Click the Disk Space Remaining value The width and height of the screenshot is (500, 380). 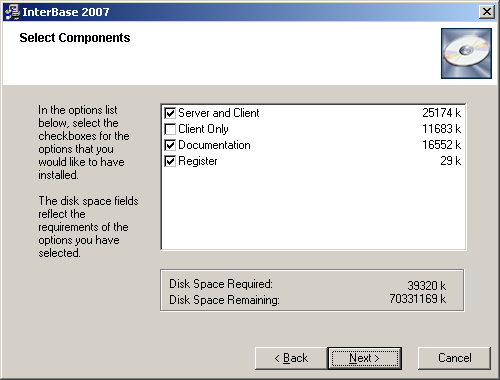418,299
